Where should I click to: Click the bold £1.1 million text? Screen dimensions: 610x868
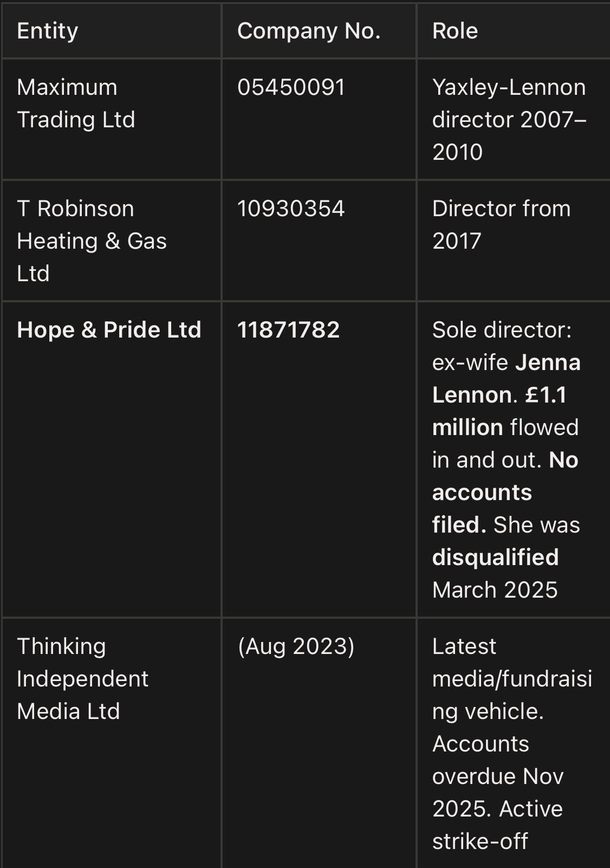tap(499, 411)
